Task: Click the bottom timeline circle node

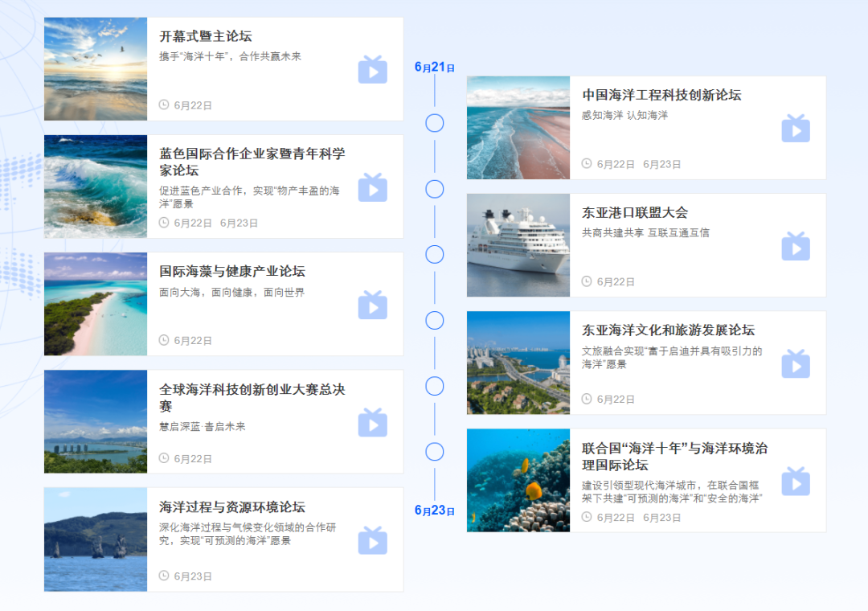Action: click(435, 453)
